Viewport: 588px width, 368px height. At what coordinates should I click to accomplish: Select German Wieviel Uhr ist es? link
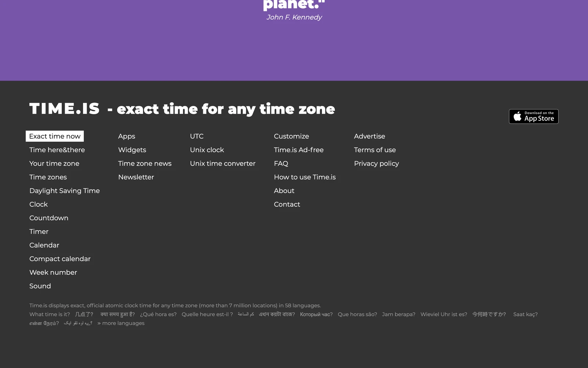[x=444, y=314]
